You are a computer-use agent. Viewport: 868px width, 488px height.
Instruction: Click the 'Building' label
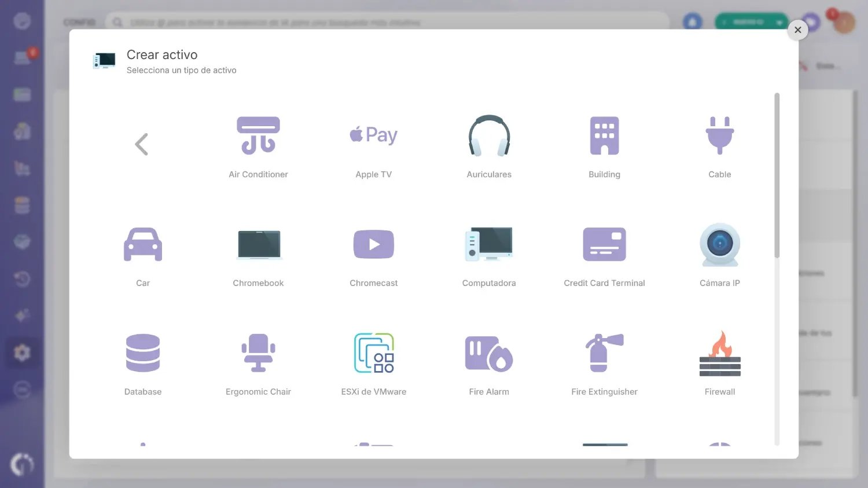click(604, 174)
